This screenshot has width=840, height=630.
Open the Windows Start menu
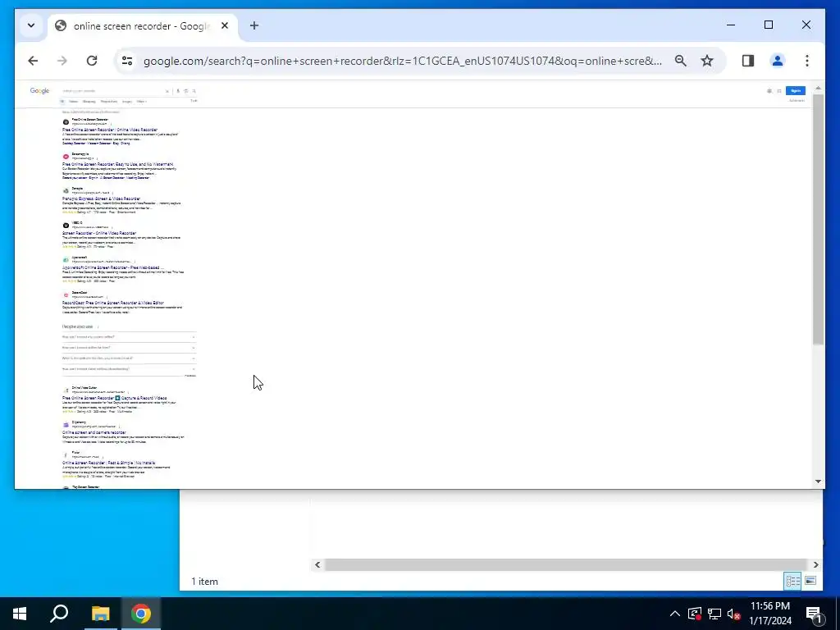point(20,614)
